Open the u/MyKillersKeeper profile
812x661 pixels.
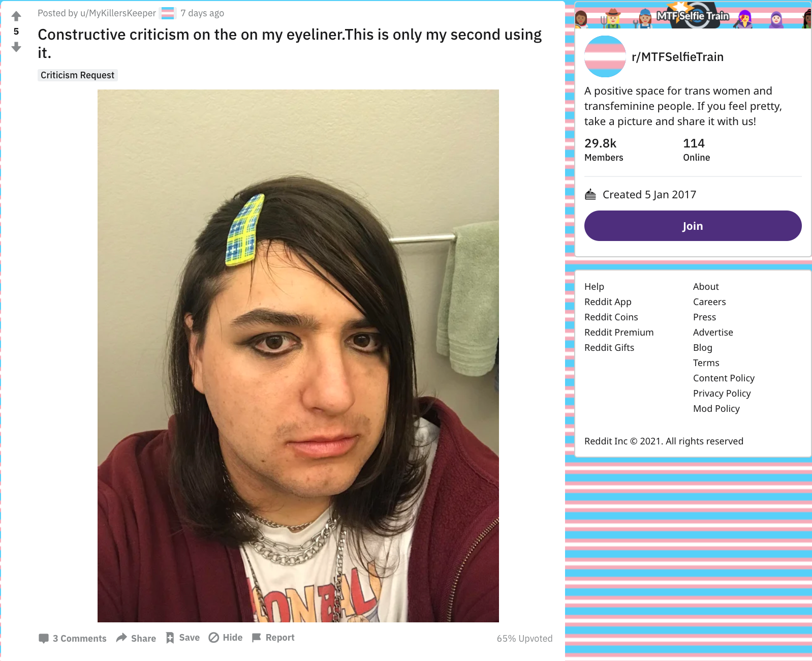[118, 13]
